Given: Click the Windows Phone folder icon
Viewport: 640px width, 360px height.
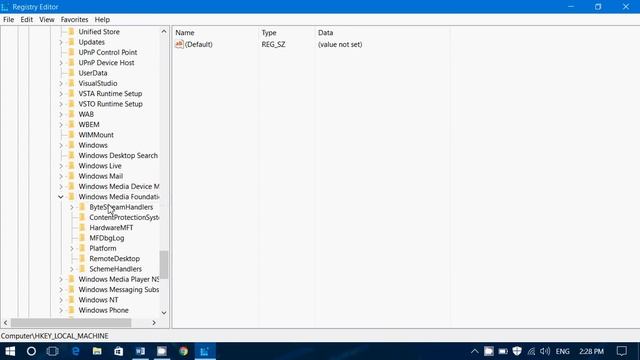Looking at the screenshot, I should [71, 310].
